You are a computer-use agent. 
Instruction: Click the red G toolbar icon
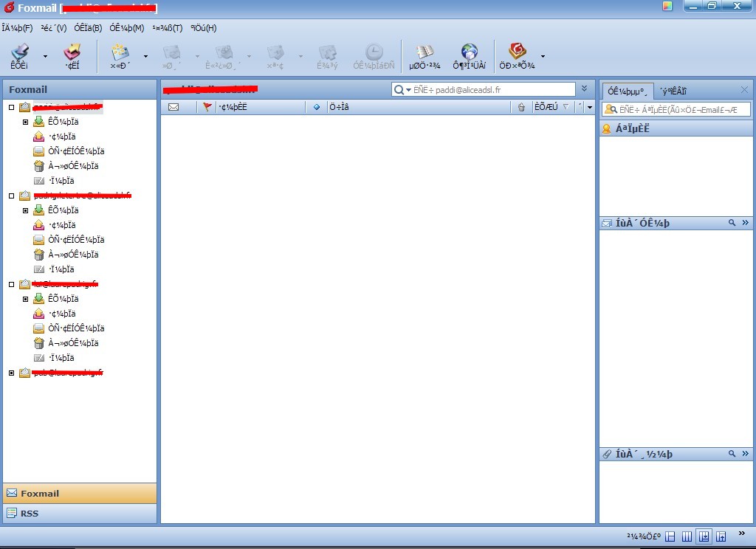click(517, 55)
